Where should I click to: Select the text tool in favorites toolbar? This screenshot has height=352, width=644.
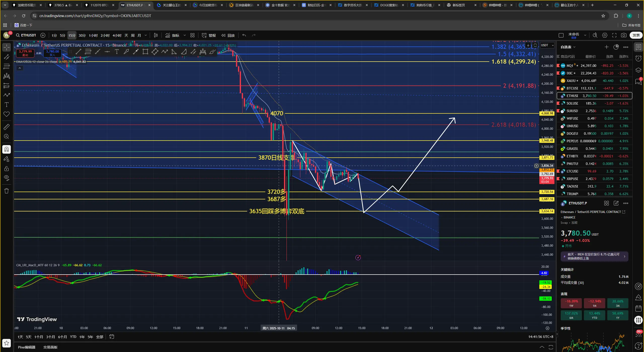click(x=117, y=52)
